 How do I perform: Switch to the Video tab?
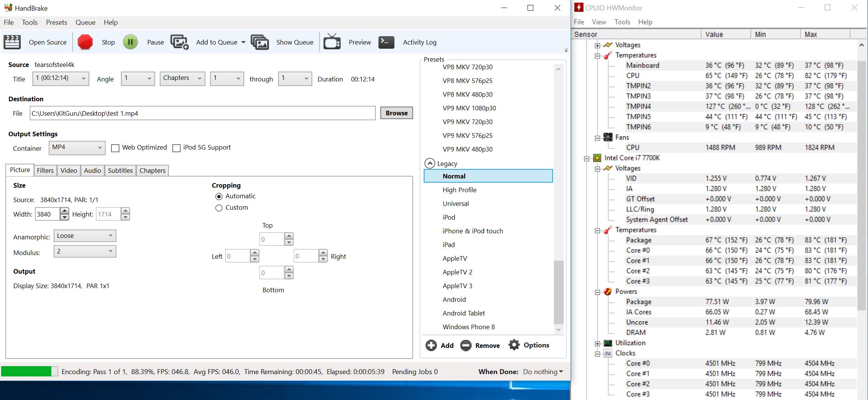69,171
